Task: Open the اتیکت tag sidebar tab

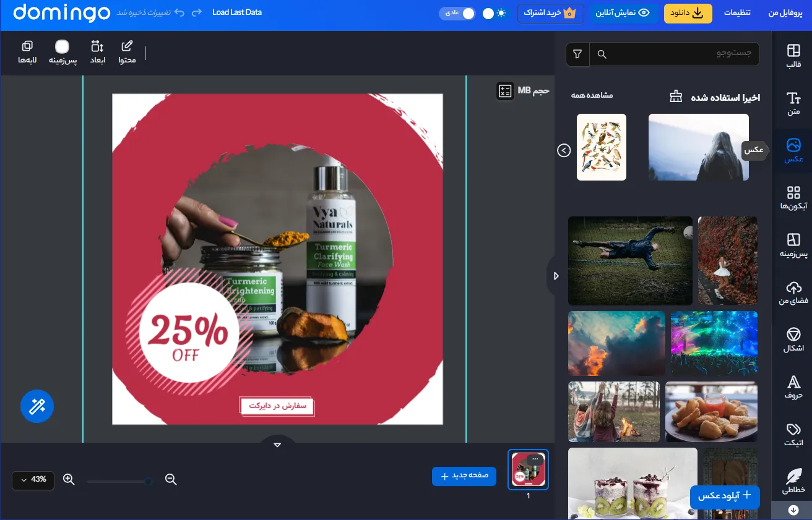Action: click(x=793, y=435)
